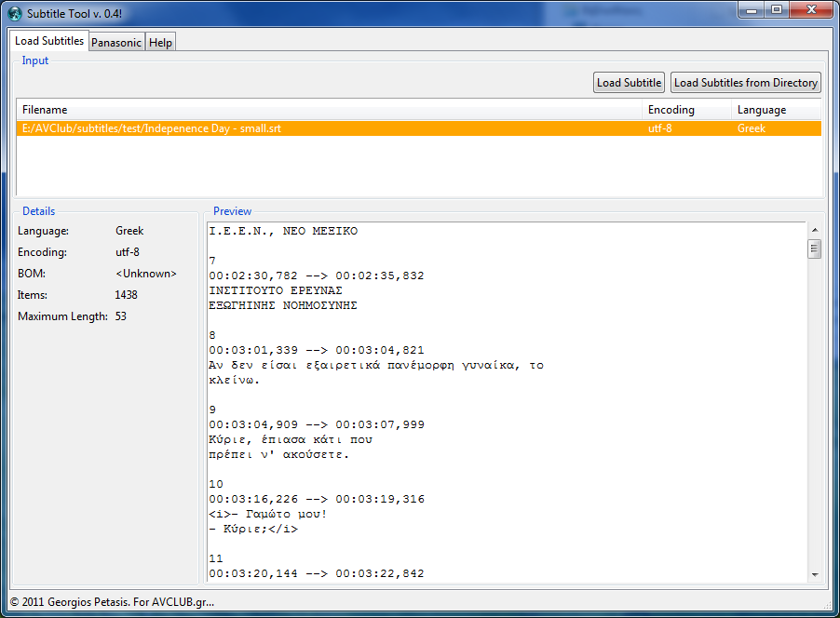Click timestamp 00:03:16,226 in preview
Screen dimensions: 840x618
coord(253,499)
